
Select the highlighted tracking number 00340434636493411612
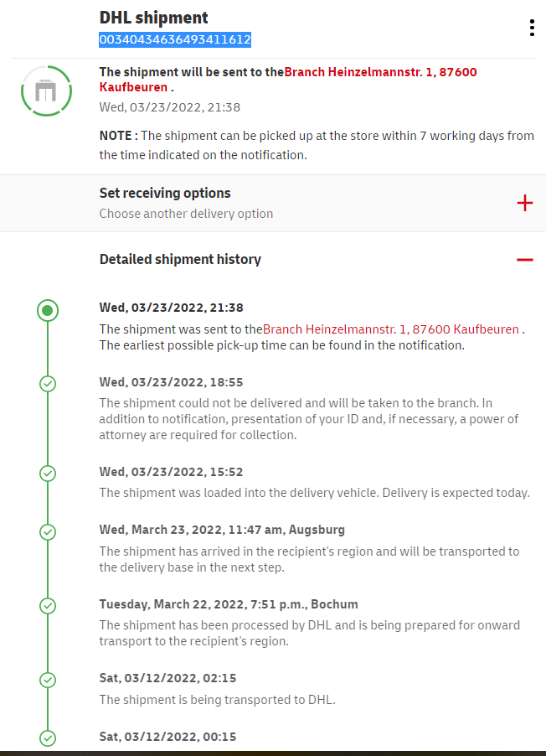coord(175,39)
